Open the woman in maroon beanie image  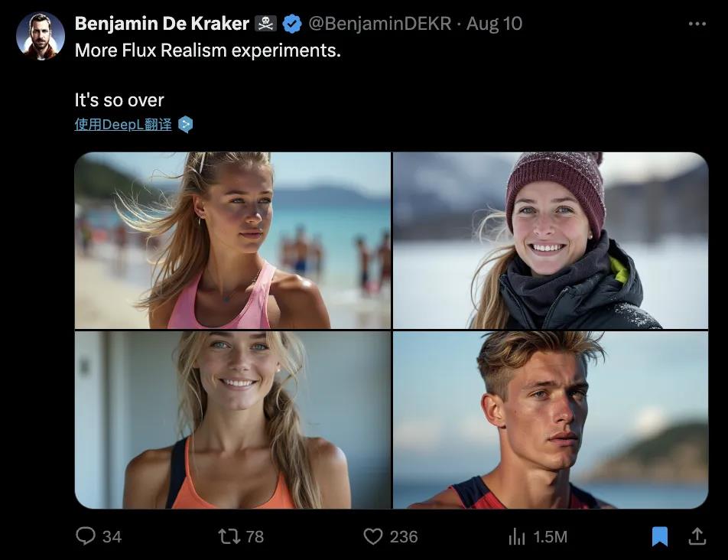tap(551, 240)
